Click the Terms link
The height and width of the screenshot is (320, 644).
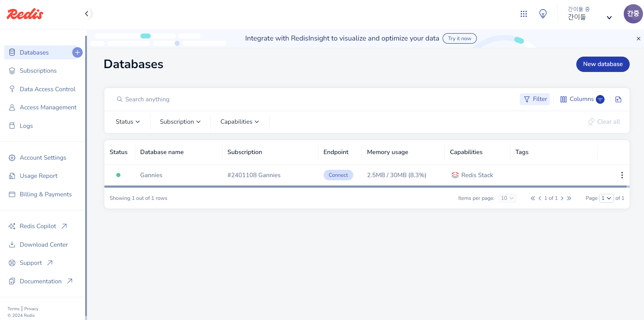click(x=14, y=309)
